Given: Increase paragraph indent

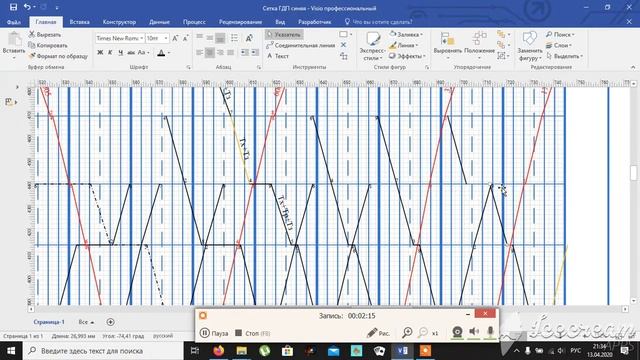Looking at the screenshot, I should coord(255,53).
